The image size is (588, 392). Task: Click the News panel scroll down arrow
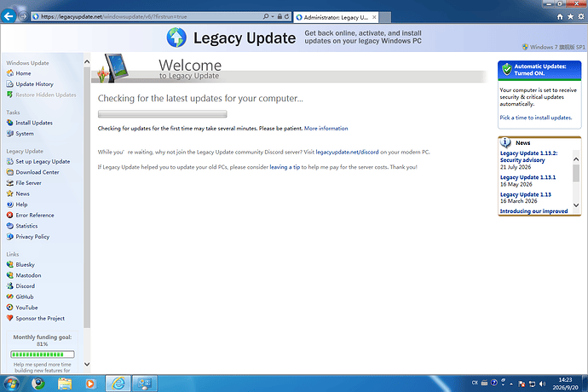(576, 205)
